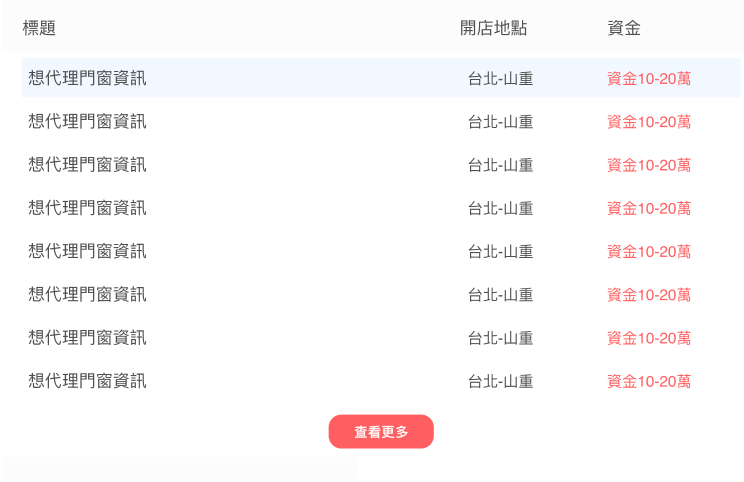This screenshot has height=482, width=744.
Task: Click the fifth row 想代理門窗資訊 title
Action: [x=87, y=251]
